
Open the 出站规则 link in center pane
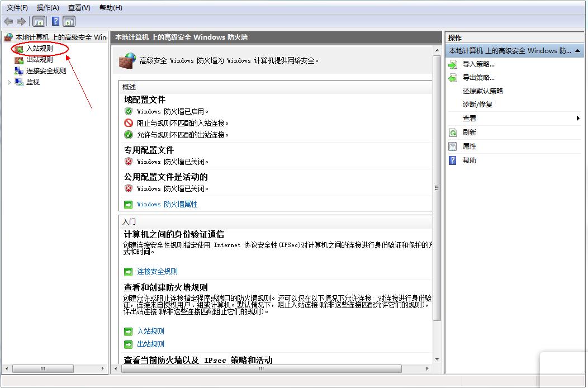[150, 344]
